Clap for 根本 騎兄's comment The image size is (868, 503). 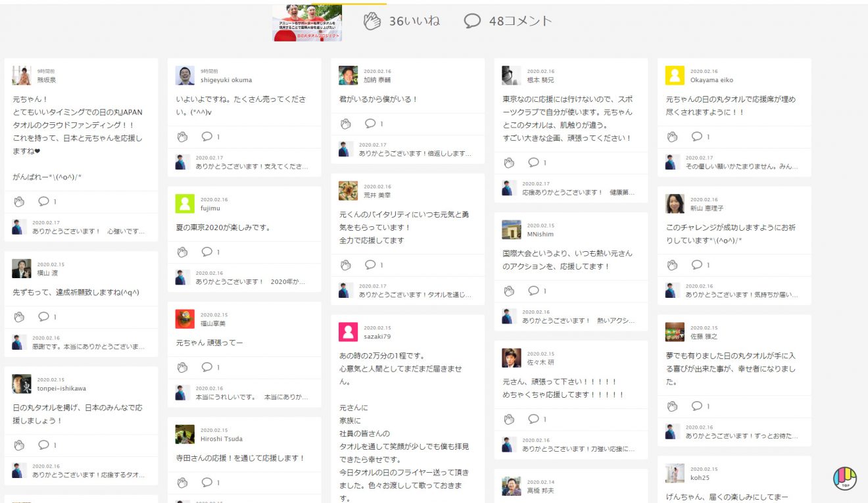tap(509, 162)
